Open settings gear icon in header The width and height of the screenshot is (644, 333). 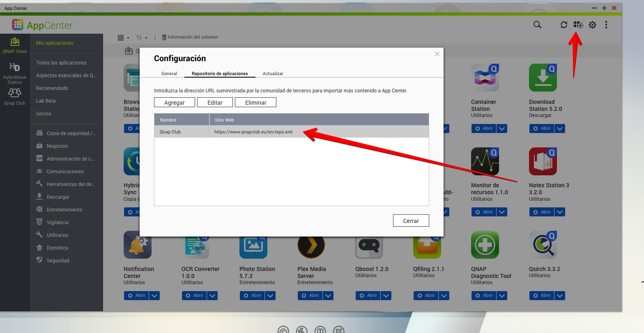coord(592,25)
